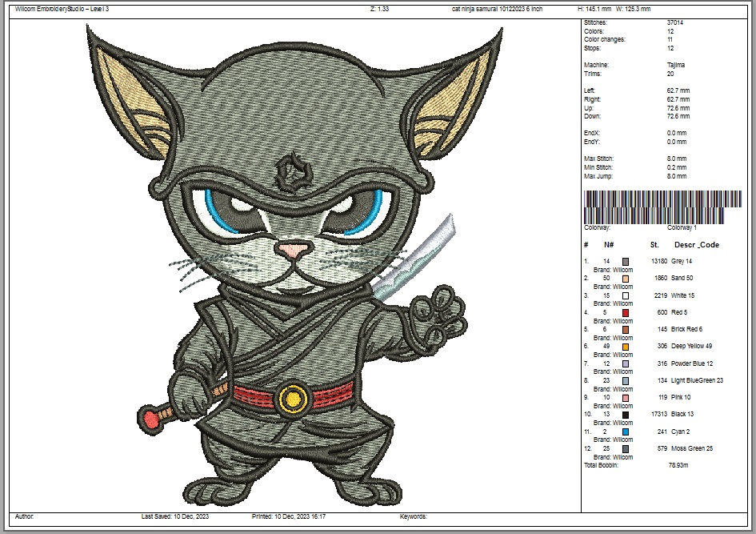Image resolution: width=756 pixels, height=534 pixels.
Task: Select the 'Last Saved: 10 Dec, 2023' footer text
Action: click(x=175, y=516)
